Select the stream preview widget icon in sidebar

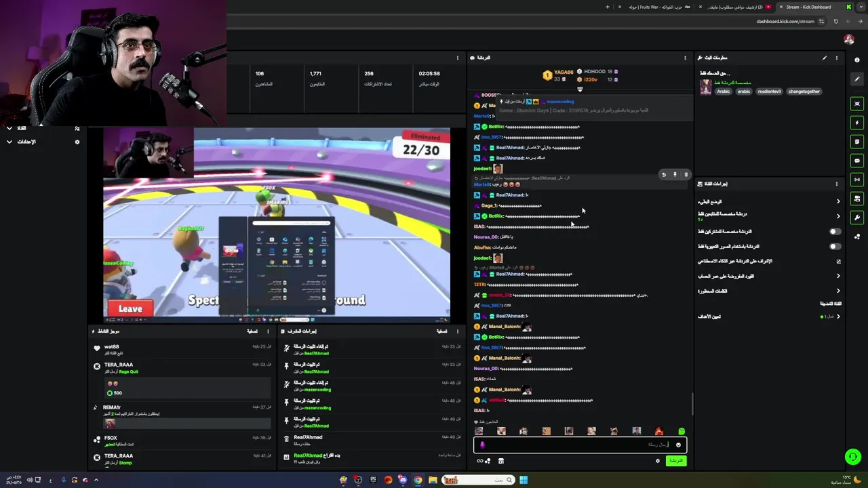(x=857, y=104)
